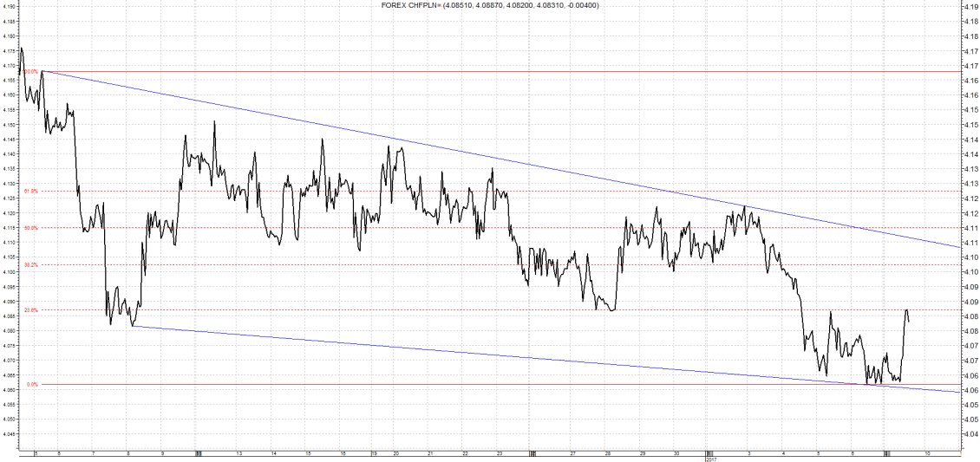Click the 0.0% Fibonacci level label
The image size is (980, 462).
(x=32, y=384)
